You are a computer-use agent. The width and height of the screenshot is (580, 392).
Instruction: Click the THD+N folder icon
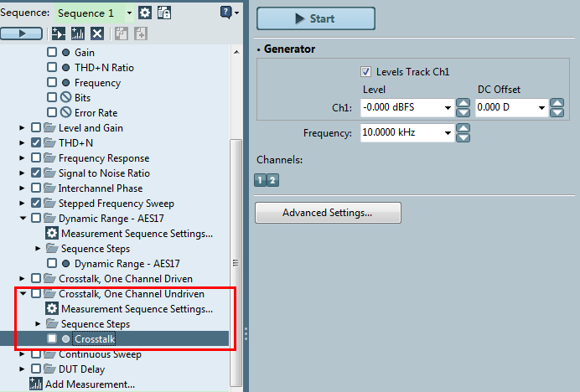click(x=49, y=142)
